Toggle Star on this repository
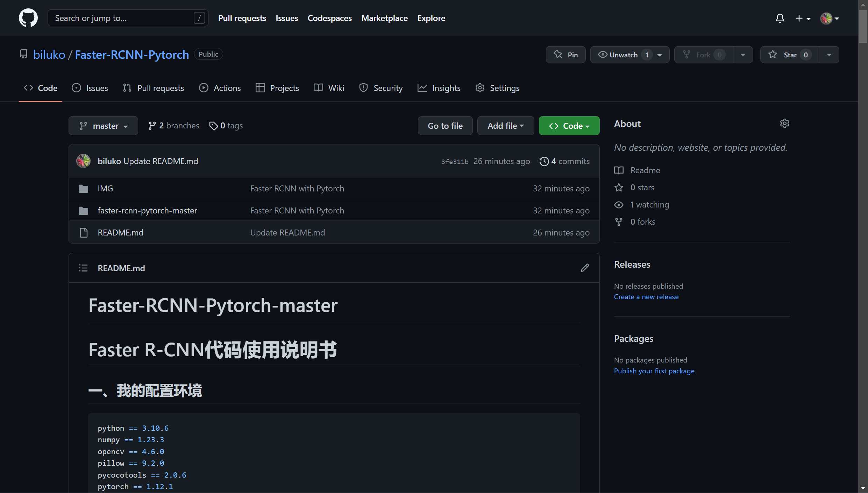Viewport: 868px width, 493px height. click(789, 55)
